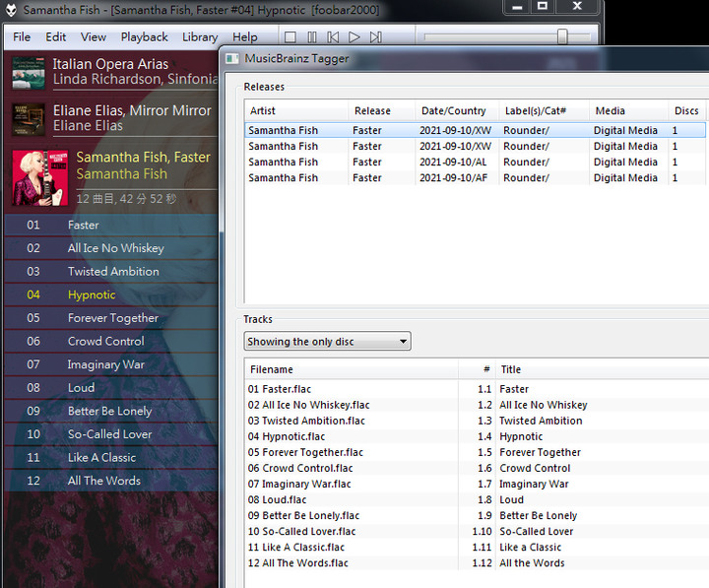Click Eliane Elias, Mirror Mirror album heading
Image resolution: width=709 pixels, height=588 pixels.
tap(132, 111)
